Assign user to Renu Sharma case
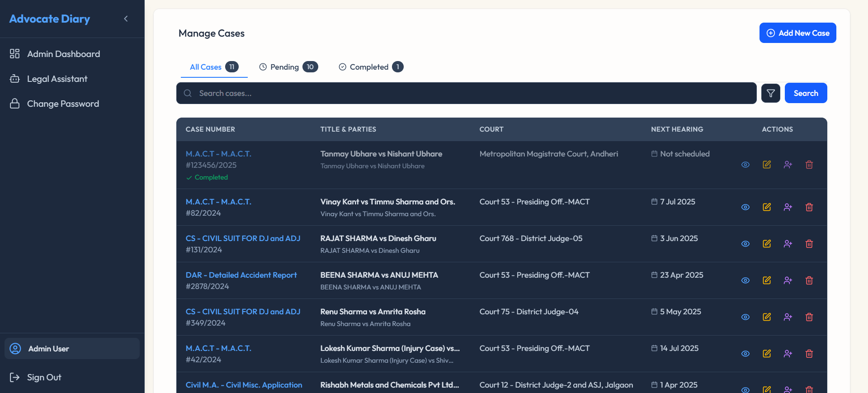 [788, 317]
